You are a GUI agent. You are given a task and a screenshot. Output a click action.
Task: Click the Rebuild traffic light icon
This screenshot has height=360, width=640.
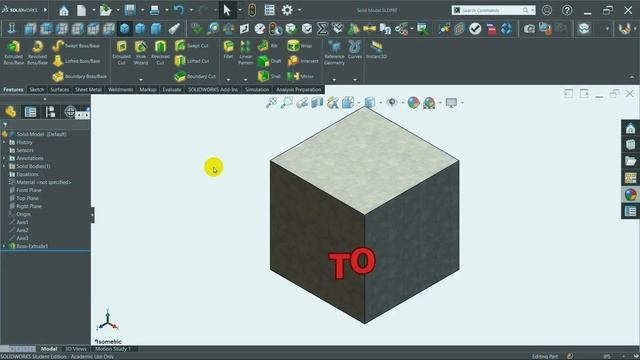[252, 10]
